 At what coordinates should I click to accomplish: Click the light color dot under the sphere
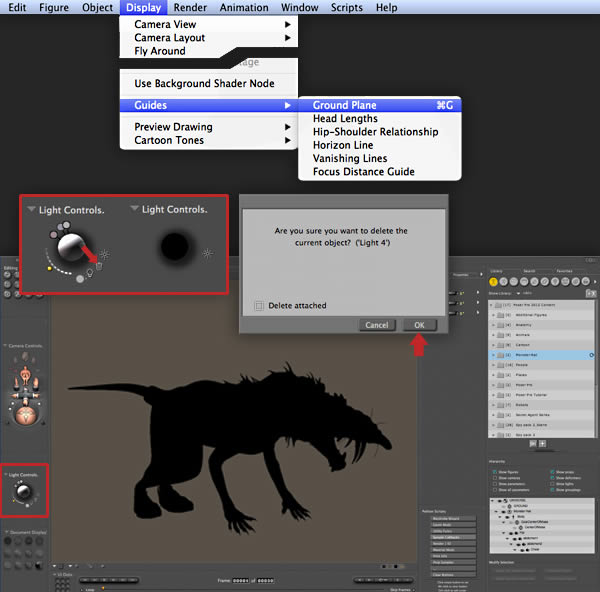pyautogui.click(x=80, y=279)
